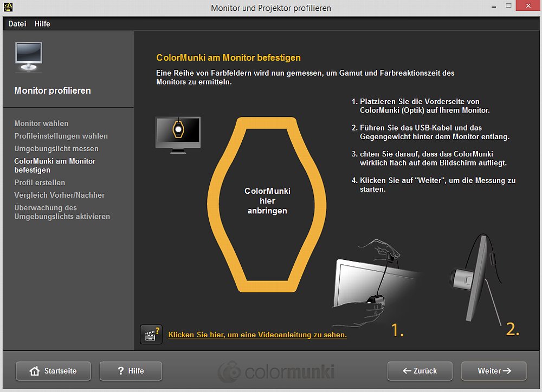Select the 'Umgebungslicht messen' step
Screen dimensions: 542x392
pos(56,148)
